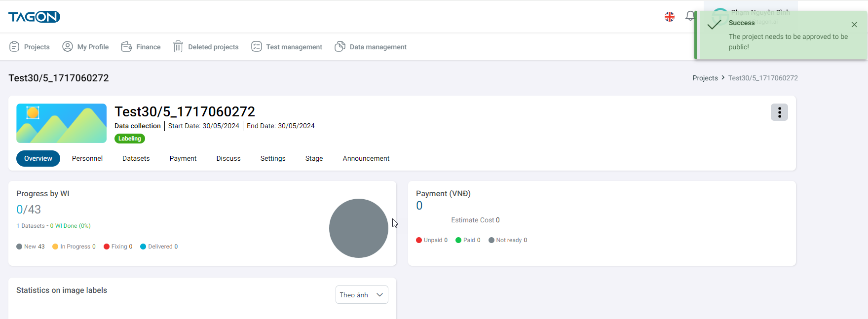Open the three-dot project options menu

click(x=779, y=112)
